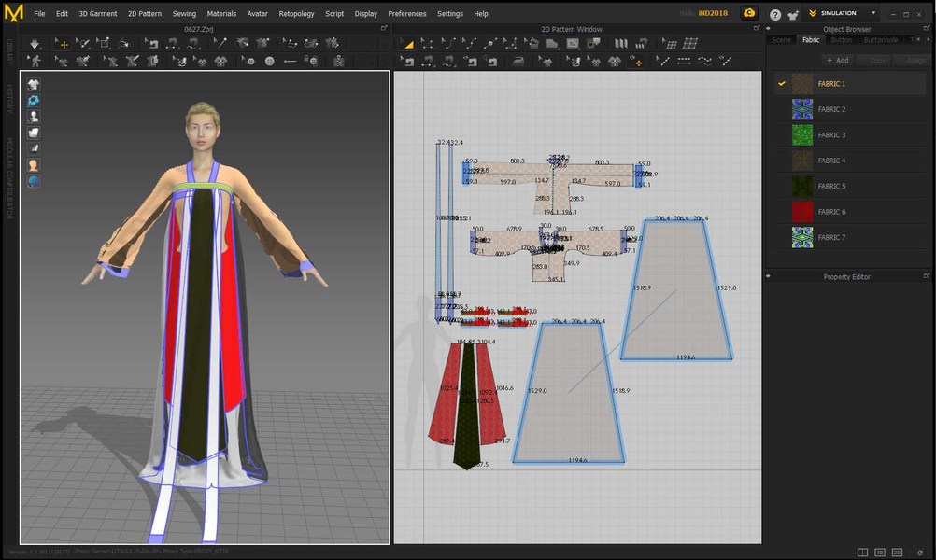
Task: Open the Materials menu
Action: click(x=221, y=14)
